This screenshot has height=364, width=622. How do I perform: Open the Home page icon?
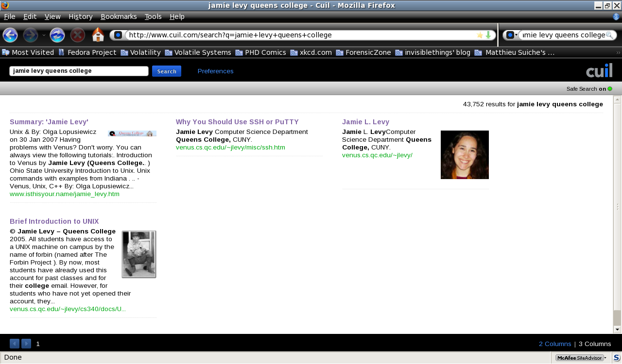[98, 35]
